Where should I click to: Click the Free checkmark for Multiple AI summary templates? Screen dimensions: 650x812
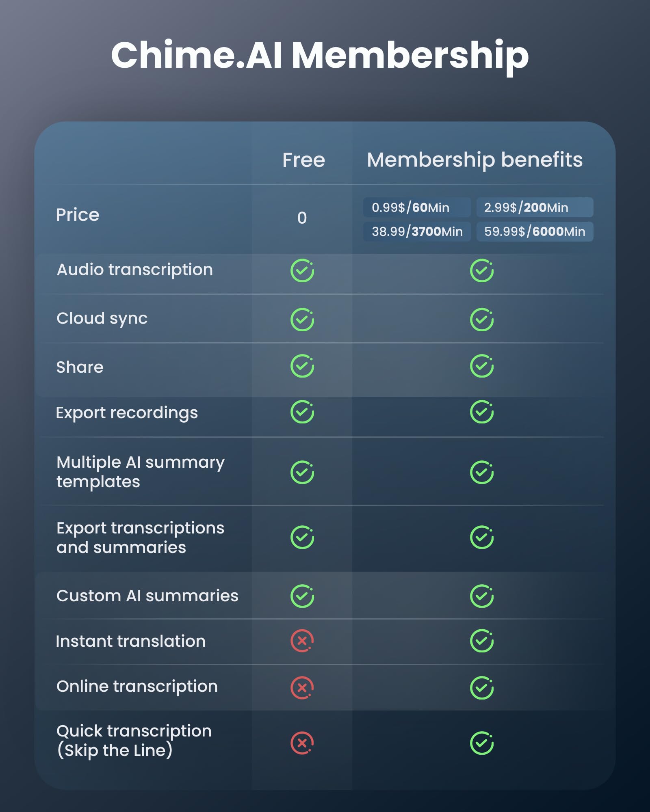coord(302,472)
